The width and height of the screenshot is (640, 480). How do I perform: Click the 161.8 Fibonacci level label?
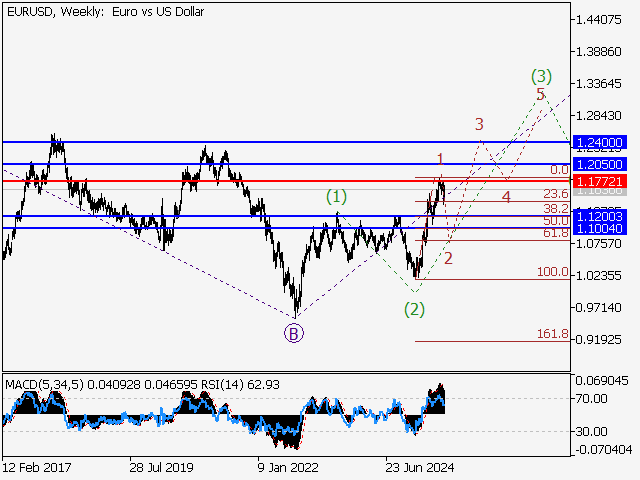[553, 334]
